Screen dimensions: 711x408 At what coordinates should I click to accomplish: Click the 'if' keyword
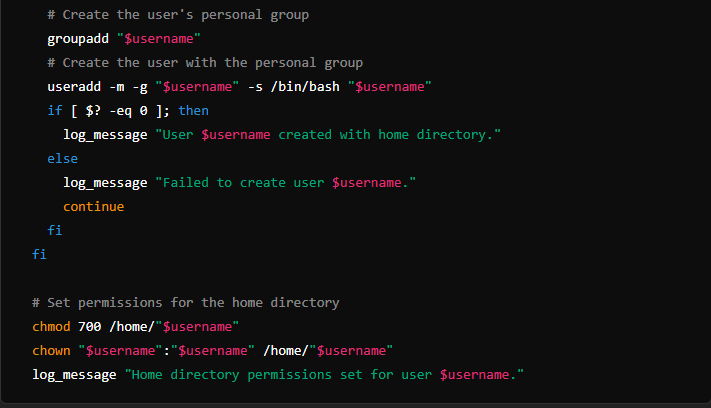point(54,110)
